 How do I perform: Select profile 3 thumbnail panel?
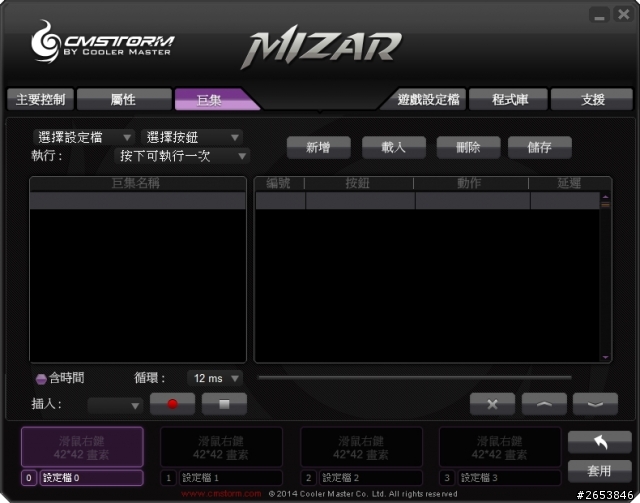500,447
